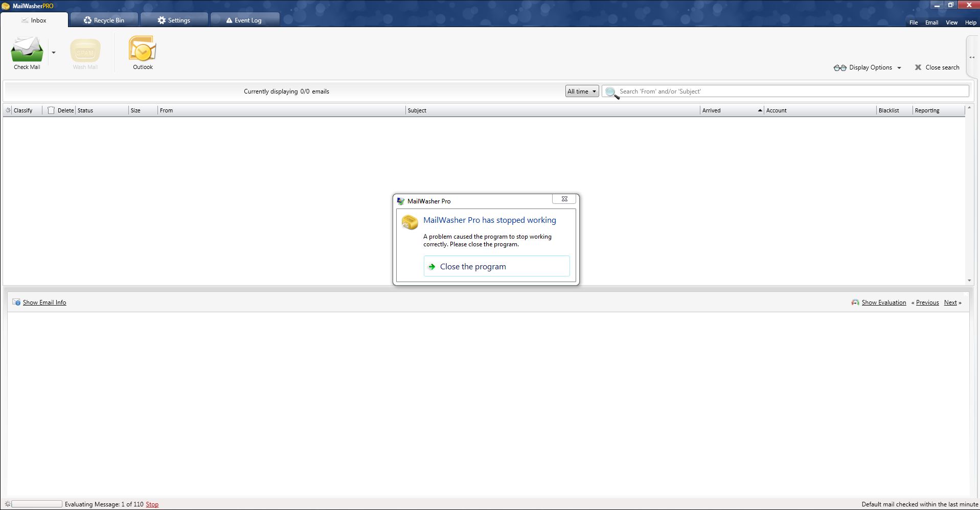
Task: Click the Show Evaluation link
Action: (883, 303)
